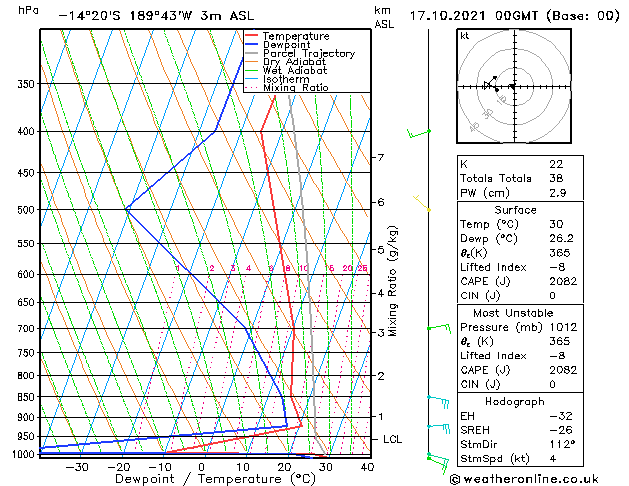Image resolution: width=629 pixels, height=486 pixels.
Task: Click the Surface CAPE (J) value 2082
Action: tap(563, 281)
